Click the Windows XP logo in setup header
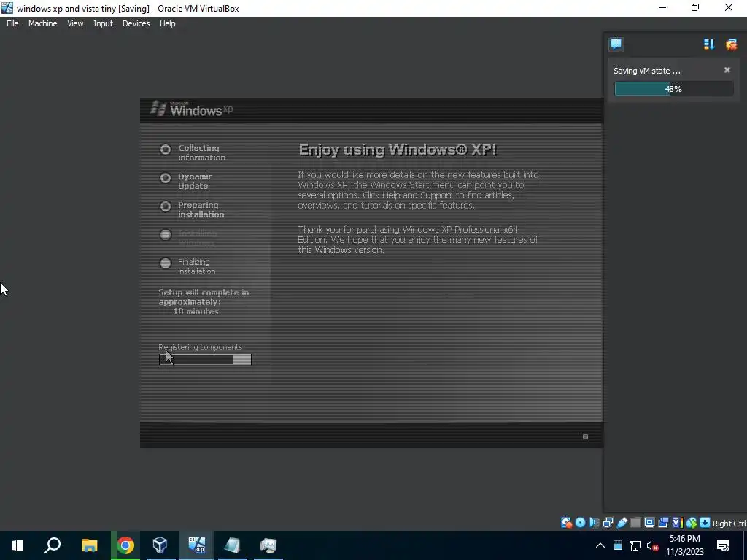747x560 pixels. tap(192, 109)
